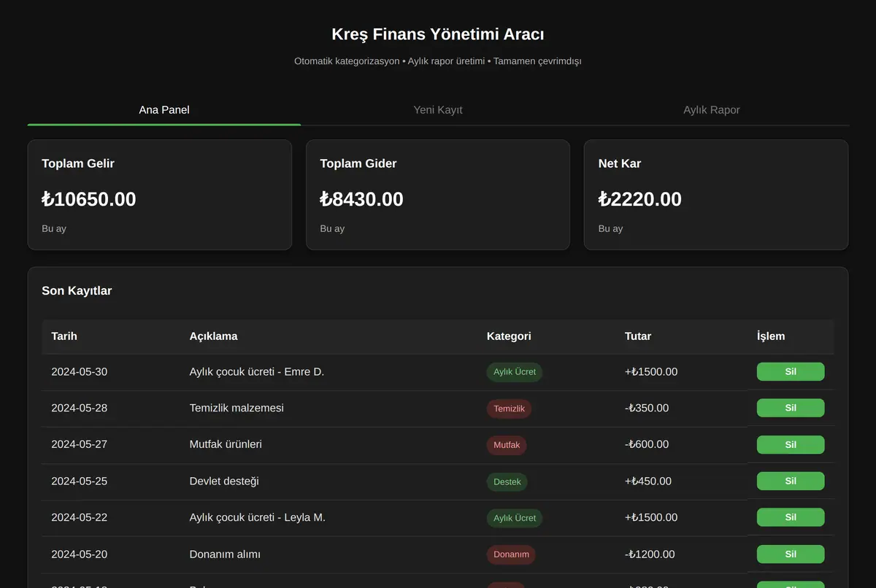Delete the Devlet desteği record
876x588 pixels.
pyautogui.click(x=791, y=481)
